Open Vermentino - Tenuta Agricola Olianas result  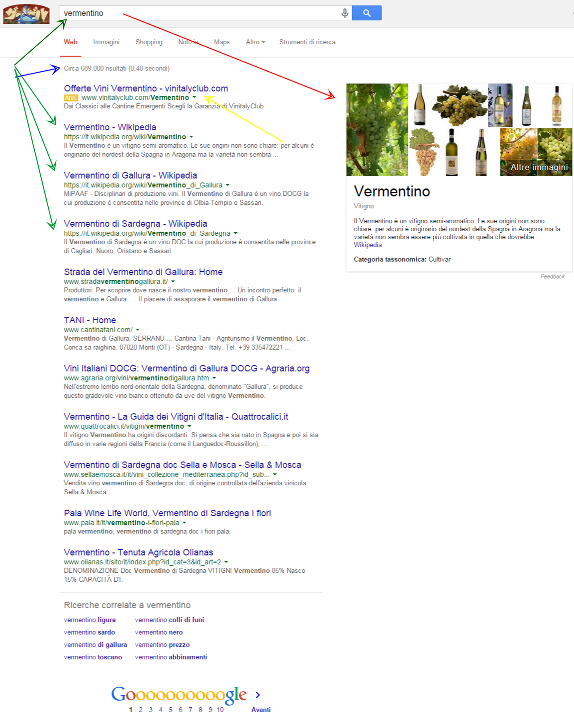(x=138, y=552)
